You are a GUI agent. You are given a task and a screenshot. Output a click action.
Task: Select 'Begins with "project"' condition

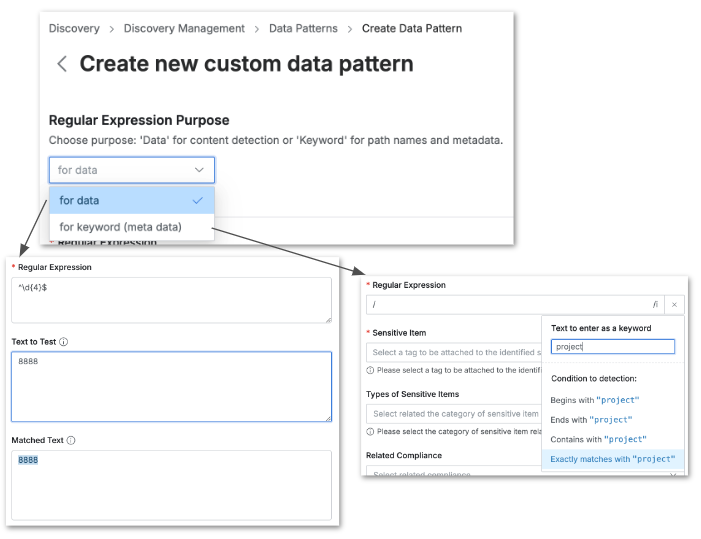coord(594,400)
